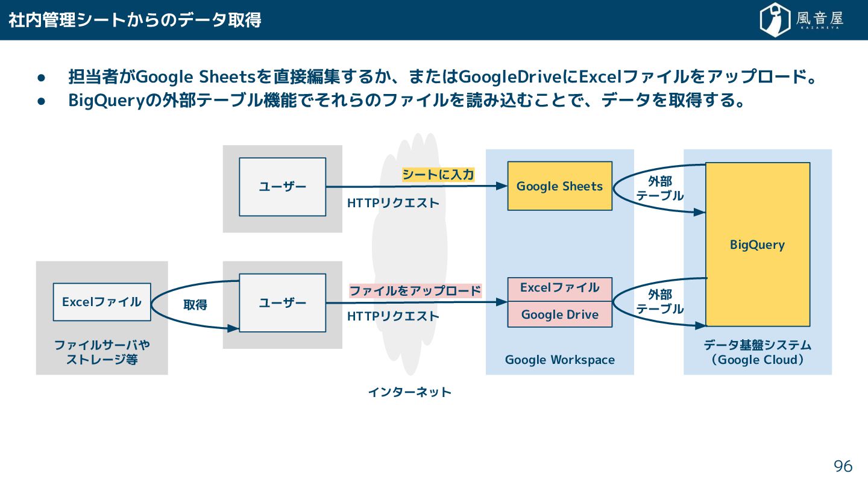The image size is (868, 488).
Task: Click the ユーザー box beside ファイルをアップロード
Action: point(282,302)
